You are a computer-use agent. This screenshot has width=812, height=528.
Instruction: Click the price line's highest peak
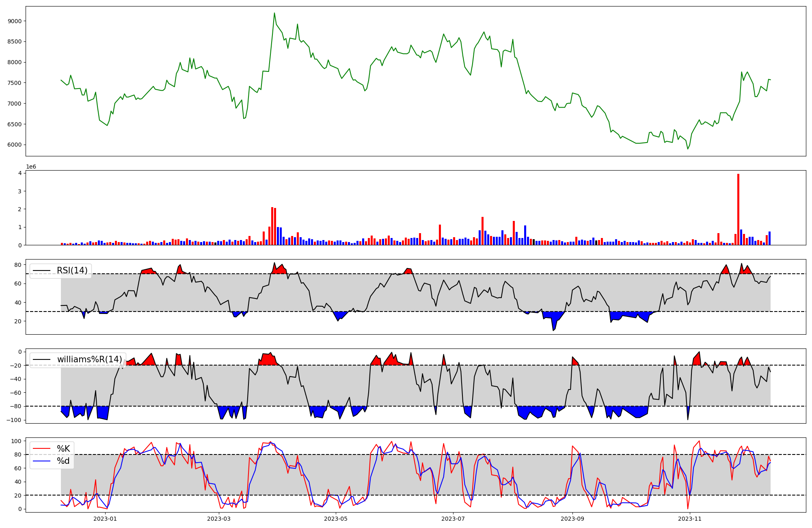[274, 13]
